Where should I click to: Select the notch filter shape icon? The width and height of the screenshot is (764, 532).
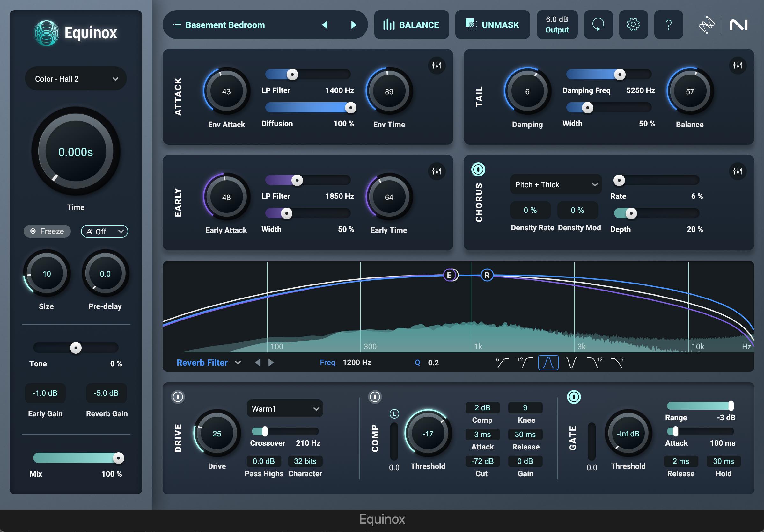[x=571, y=363]
